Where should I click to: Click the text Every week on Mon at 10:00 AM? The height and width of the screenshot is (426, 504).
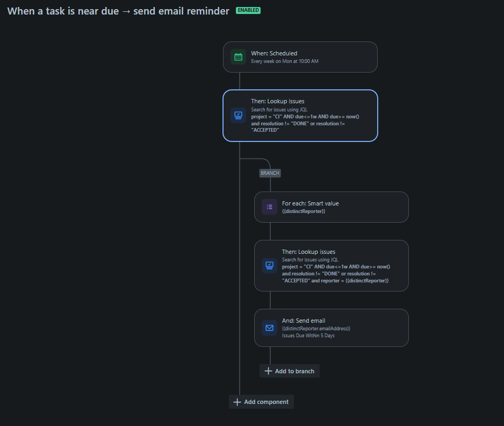[285, 61]
